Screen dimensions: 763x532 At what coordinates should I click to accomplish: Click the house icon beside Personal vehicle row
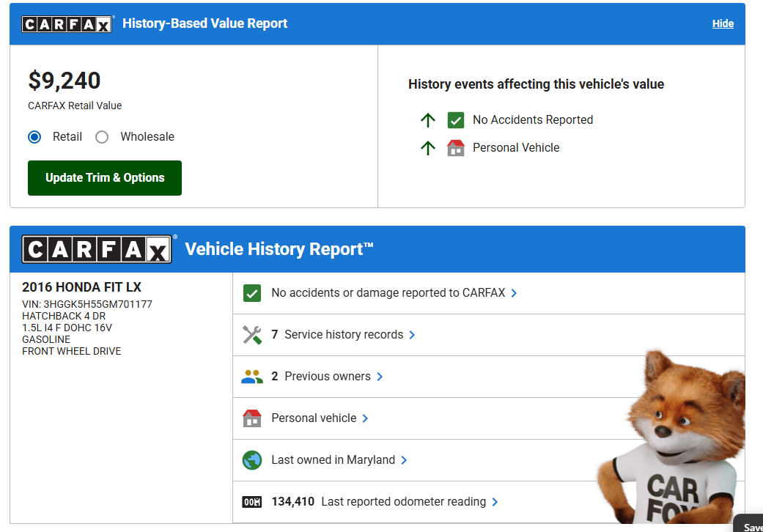click(x=251, y=418)
